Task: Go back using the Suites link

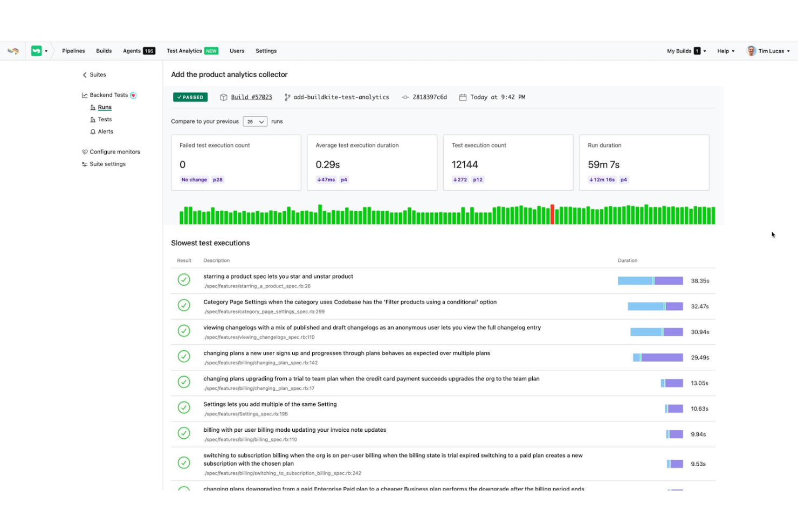Action: [94, 74]
